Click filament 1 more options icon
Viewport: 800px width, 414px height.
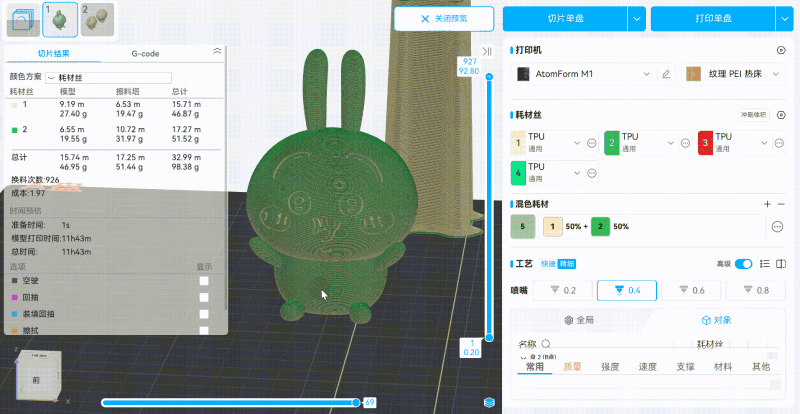pyautogui.click(x=592, y=143)
